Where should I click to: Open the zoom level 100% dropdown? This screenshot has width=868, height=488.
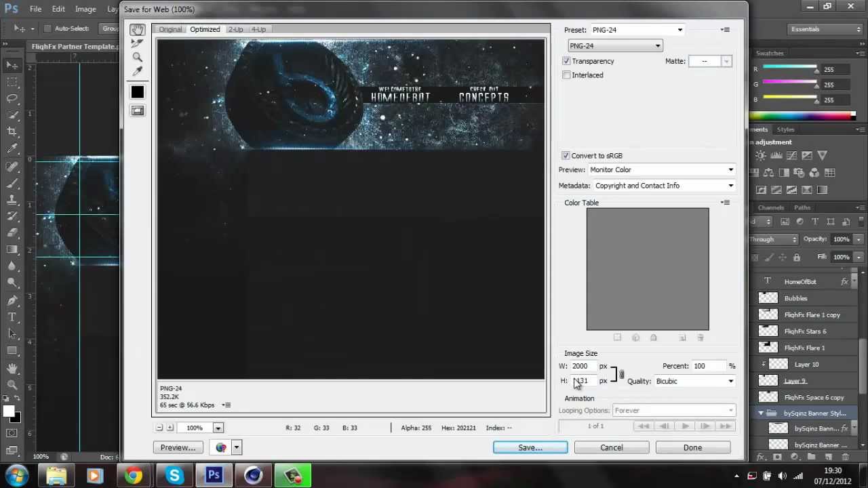click(x=218, y=428)
